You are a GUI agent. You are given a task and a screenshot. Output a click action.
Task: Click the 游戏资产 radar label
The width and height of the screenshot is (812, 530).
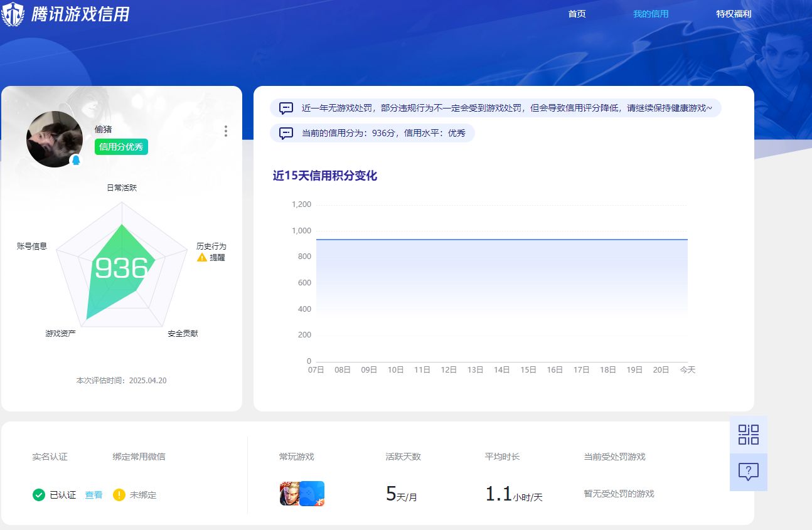60,333
